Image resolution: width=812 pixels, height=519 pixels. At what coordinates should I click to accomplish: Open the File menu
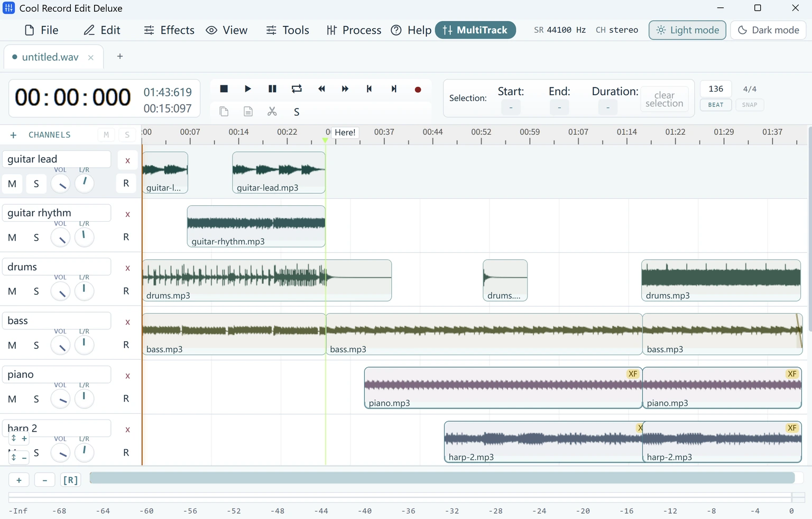point(42,30)
